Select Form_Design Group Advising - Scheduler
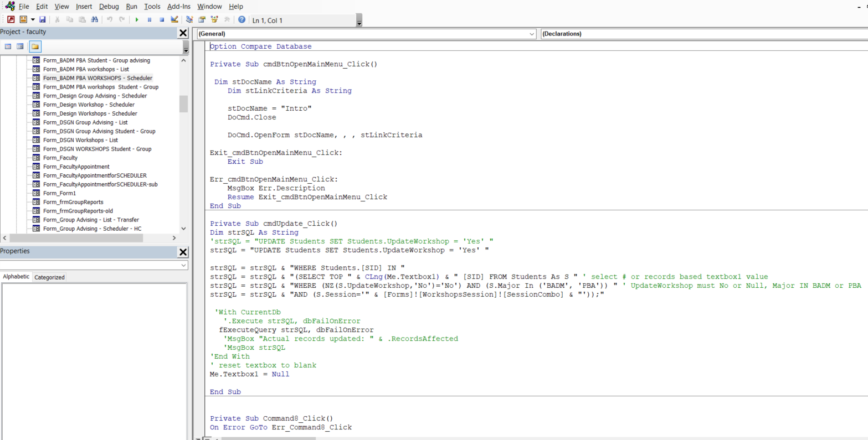Screen dimensions: 868x440 pos(95,96)
